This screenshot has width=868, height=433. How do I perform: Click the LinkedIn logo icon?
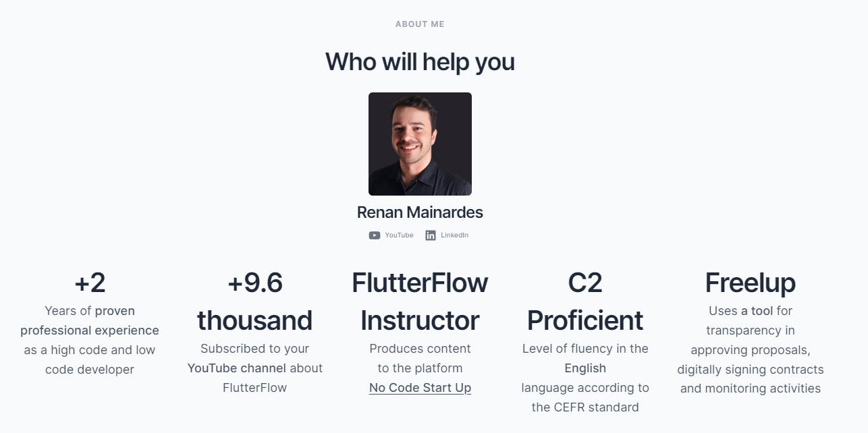[x=431, y=235]
